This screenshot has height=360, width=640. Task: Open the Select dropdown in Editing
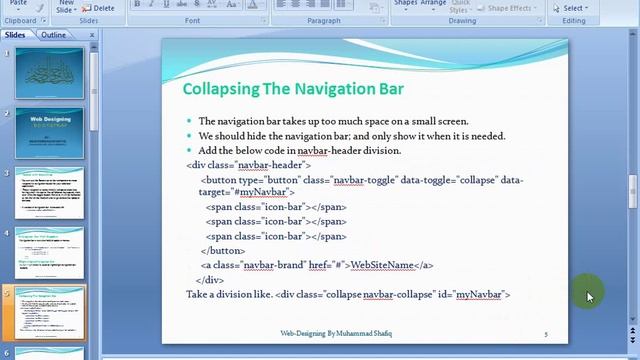(571, 8)
